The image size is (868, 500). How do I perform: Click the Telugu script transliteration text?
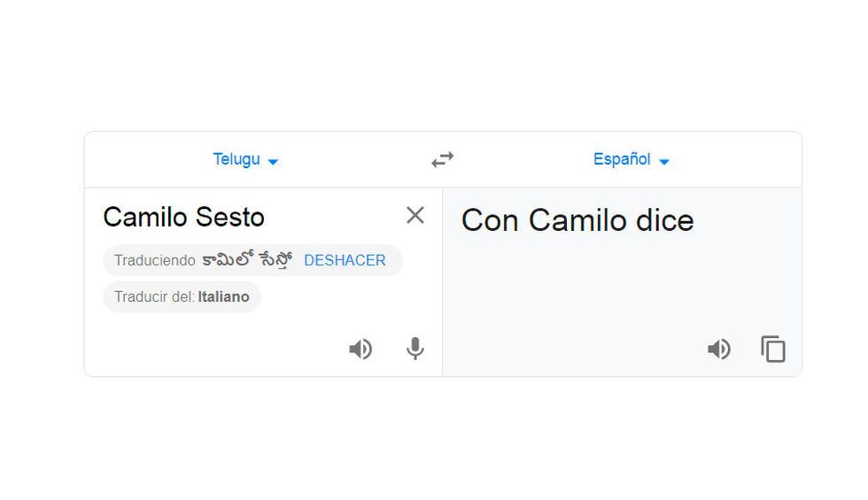pyautogui.click(x=247, y=260)
